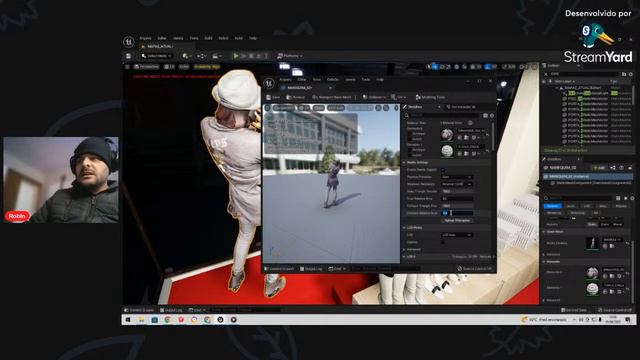Click the main editor's save level icon
Image resolution: width=640 pixels, height=360 pixels.
pos(129,56)
